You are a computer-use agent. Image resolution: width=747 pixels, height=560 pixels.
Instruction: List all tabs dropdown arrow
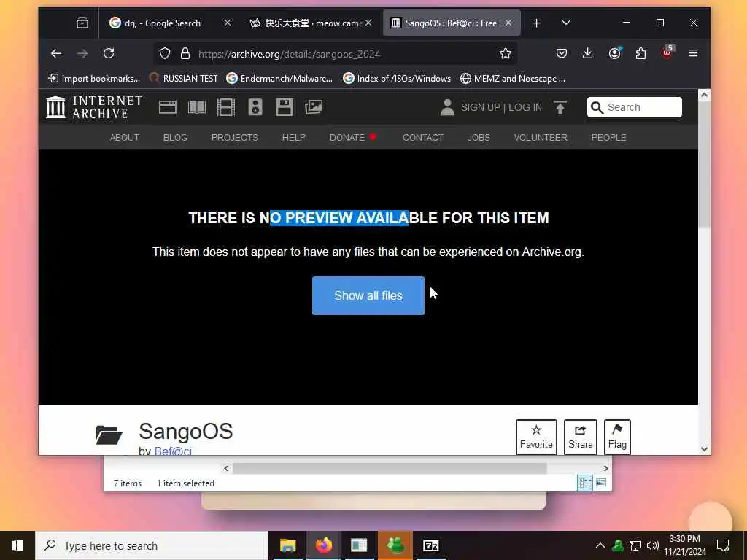[566, 23]
